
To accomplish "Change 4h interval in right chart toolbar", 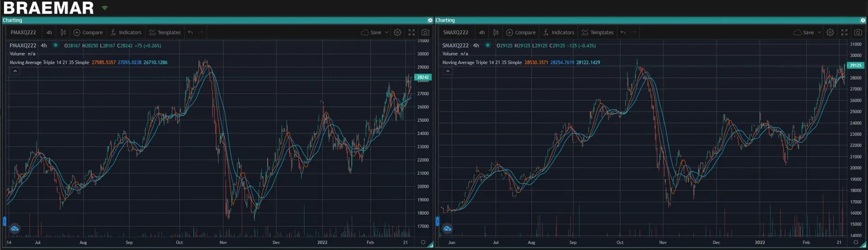I will 482,33.
